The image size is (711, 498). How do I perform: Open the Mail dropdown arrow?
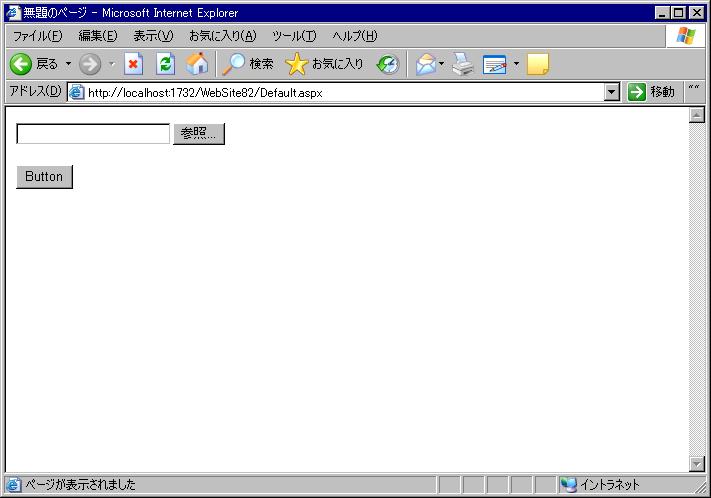[441, 64]
